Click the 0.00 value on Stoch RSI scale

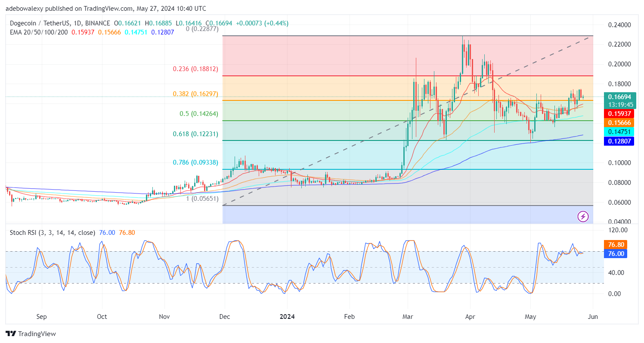(615, 293)
